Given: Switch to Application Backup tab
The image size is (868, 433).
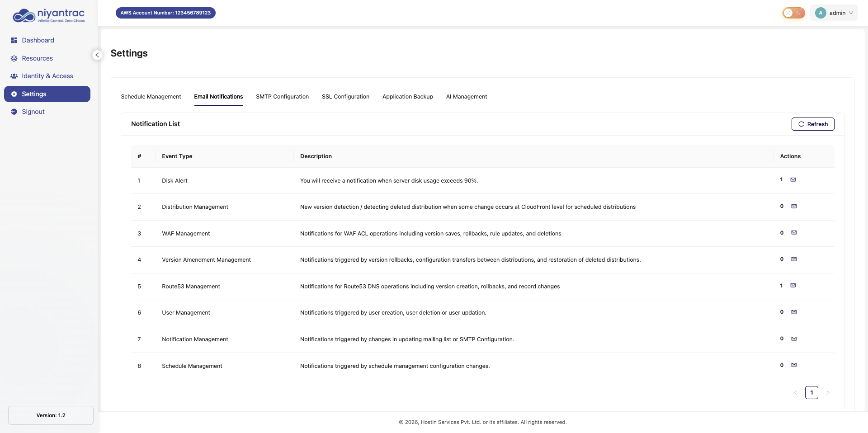Looking at the screenshot, I should pyautogui.click(x=408, y=97).
